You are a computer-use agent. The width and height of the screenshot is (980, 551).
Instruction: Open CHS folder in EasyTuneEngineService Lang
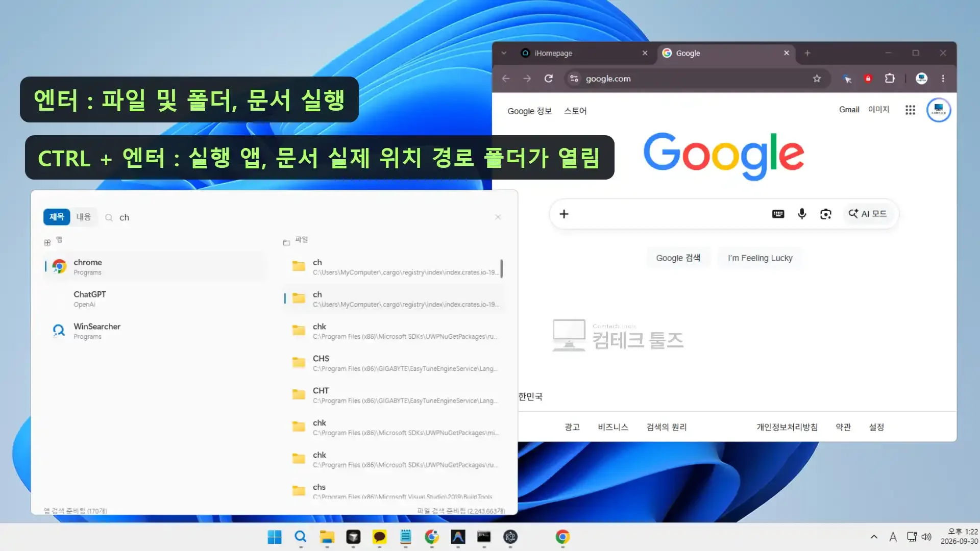[394, 363]
